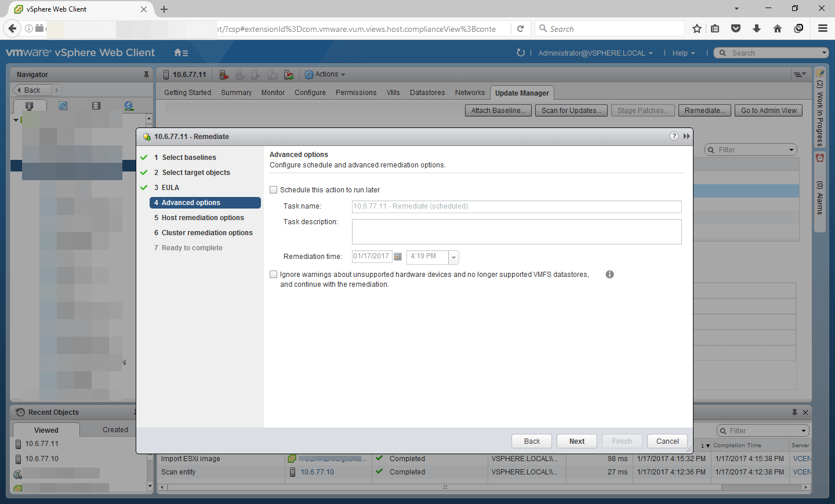The image size is (835, 504).
Task: Open the Administrator@VSPHERE.LOCAL user menu
Action: click(x=595, y=53)
